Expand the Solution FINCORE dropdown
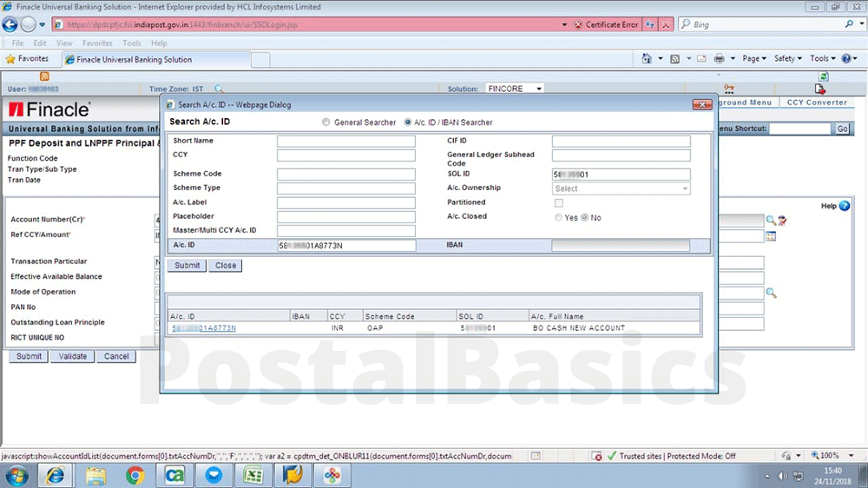868x488 pixels. (x=539, y=89)
